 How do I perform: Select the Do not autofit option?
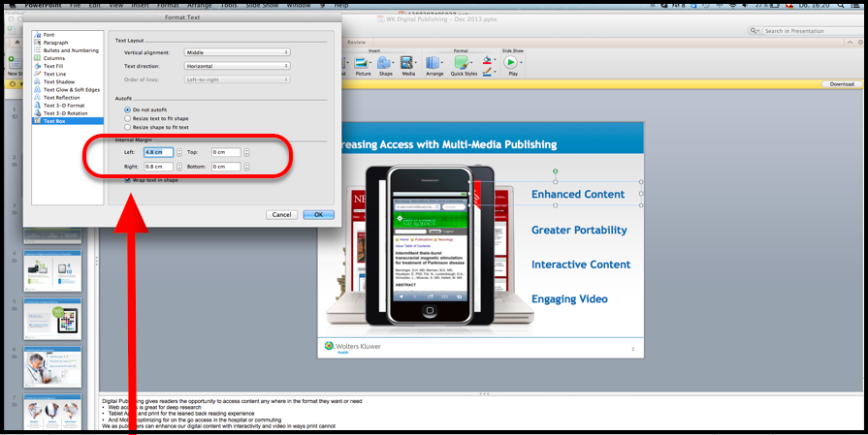pyautogui.click(x=127, y=110)
